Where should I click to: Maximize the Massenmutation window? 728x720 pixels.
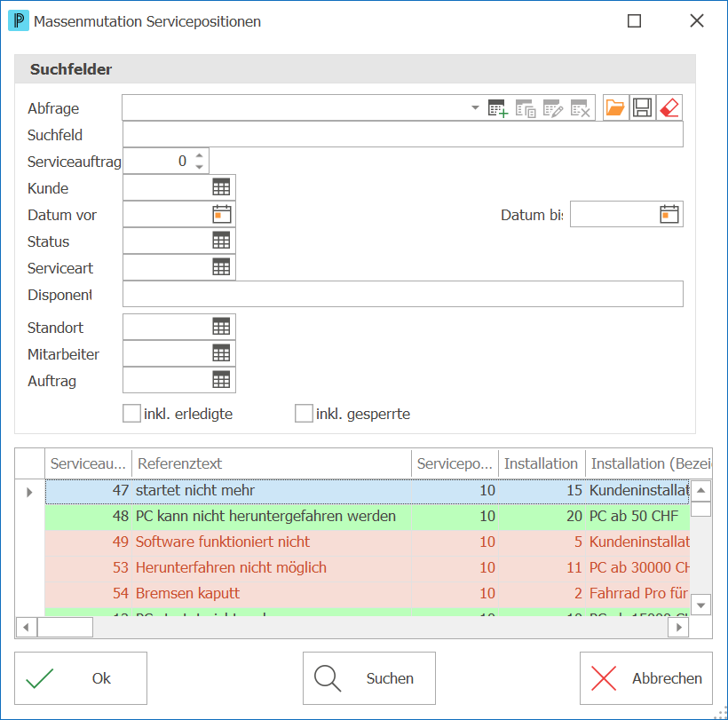coord(634,21)
